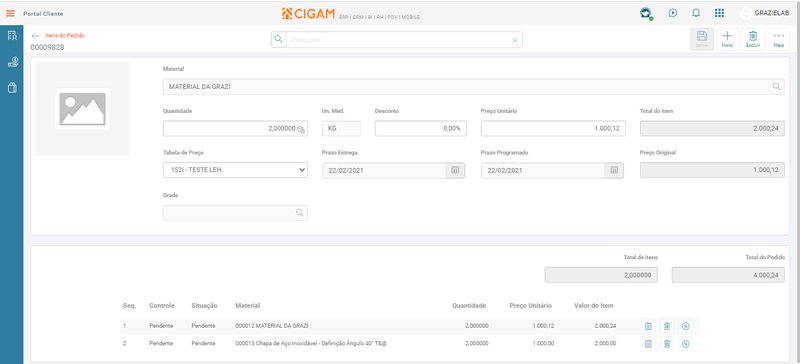
Task: Click the Controle column header
Action: 162,306
